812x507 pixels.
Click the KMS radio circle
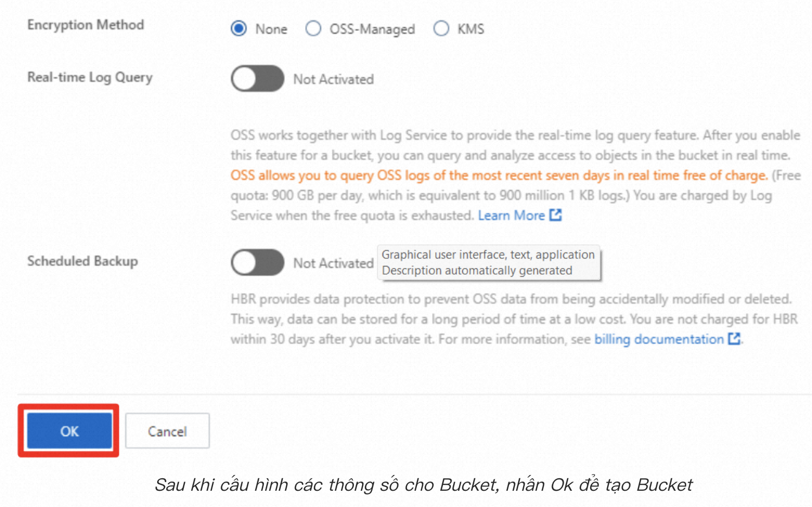[x=441, y=29]
